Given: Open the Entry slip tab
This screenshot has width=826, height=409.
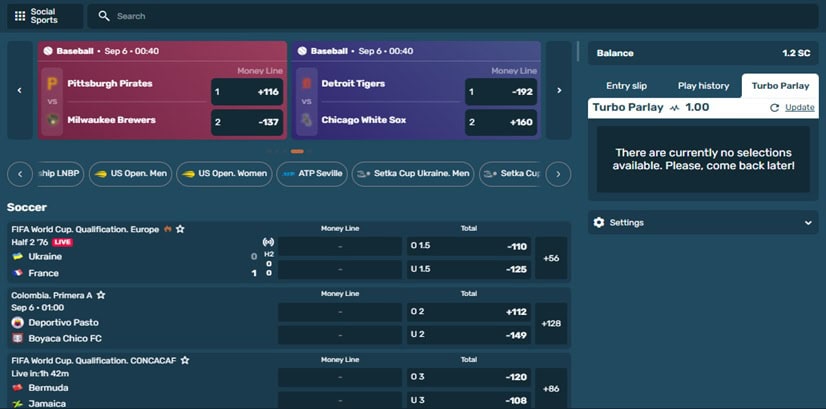Looking at the screenshot, I should (x=626, y=86).
